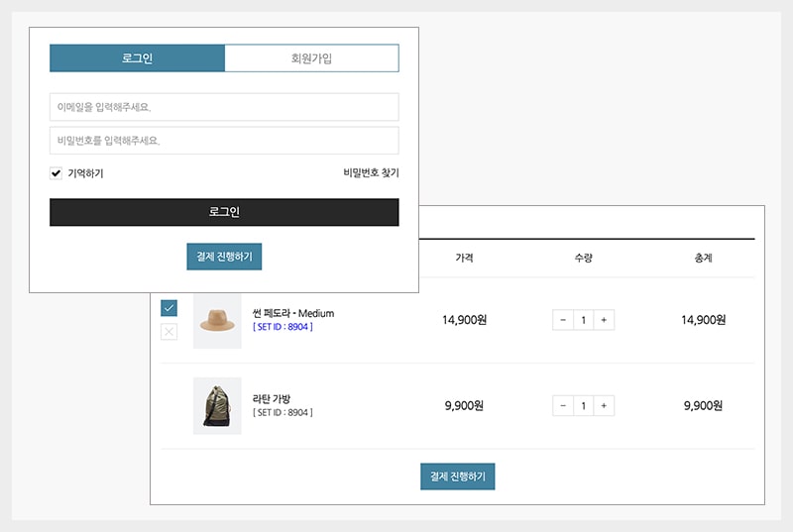Decrease 라탄 가방 quantity with minus icon

click(x=563, y=406)
